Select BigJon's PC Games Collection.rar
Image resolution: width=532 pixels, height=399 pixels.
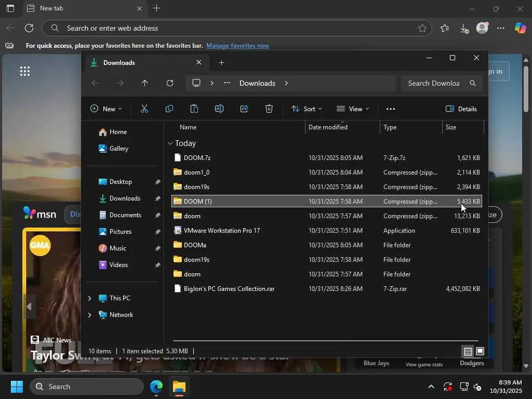coord(327,289)
